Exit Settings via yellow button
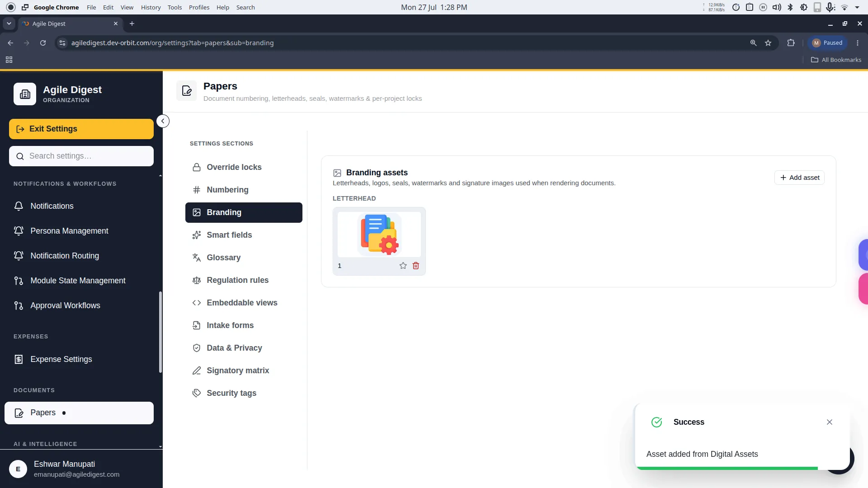Screen dimensions: 868x488 (x=81, y=129)
